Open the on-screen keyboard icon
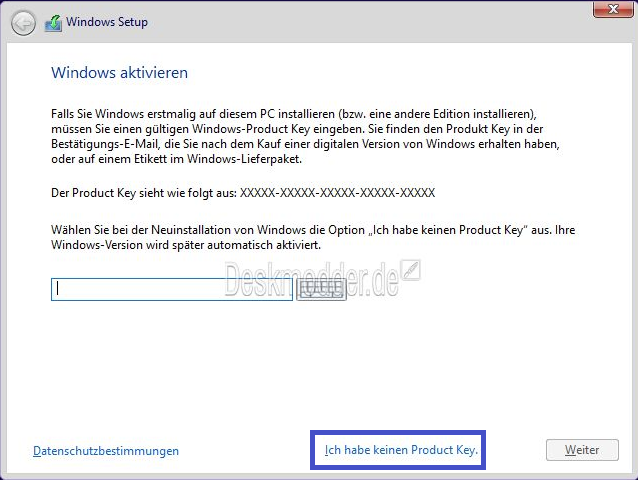The width and height of the screenshot is (638, 480). click(x=321, y=289)
